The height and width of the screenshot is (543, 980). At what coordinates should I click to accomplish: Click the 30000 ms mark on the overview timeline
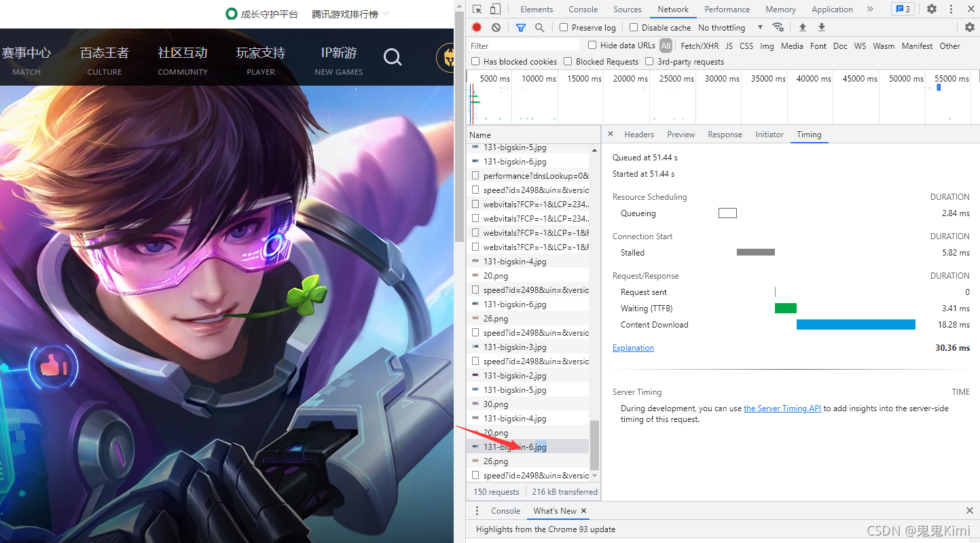(x=722, y=79)
